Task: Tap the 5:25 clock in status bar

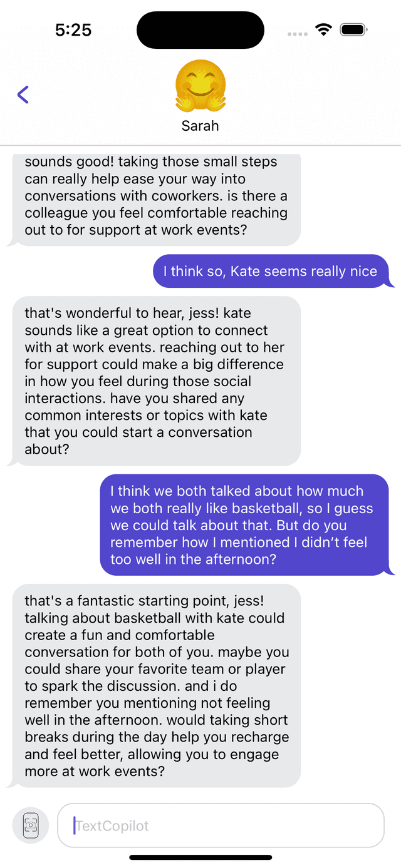Action: coord(73,30)
